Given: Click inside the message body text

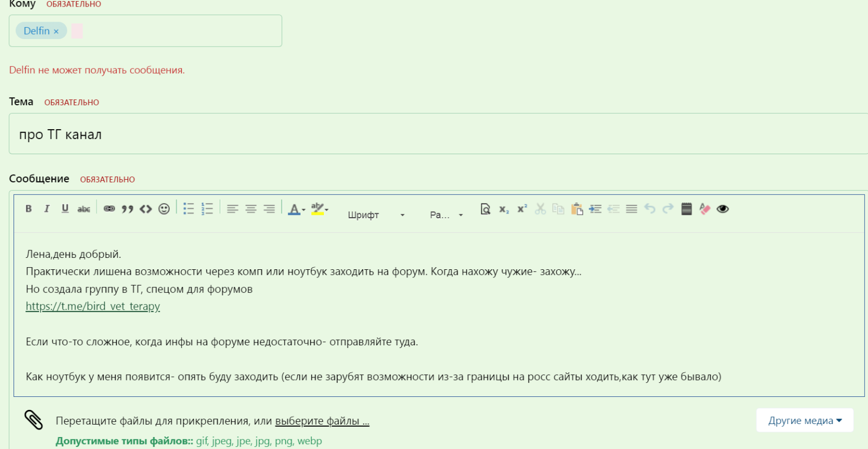Looking at the screenshot, I should pyautogui.click(x=438, y=315).
